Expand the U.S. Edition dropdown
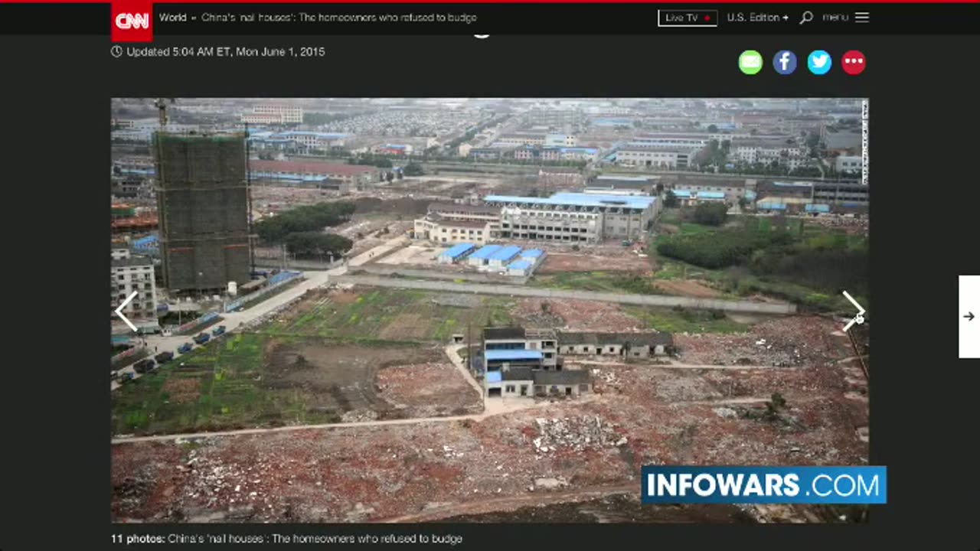 [758, 18]
